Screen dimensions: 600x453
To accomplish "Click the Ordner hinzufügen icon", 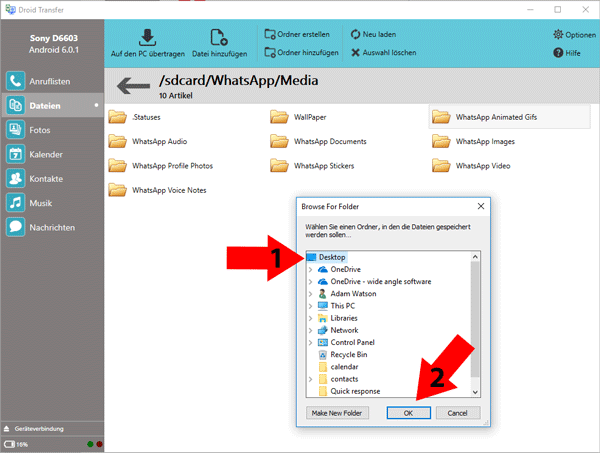I will [x=270, y=52].
